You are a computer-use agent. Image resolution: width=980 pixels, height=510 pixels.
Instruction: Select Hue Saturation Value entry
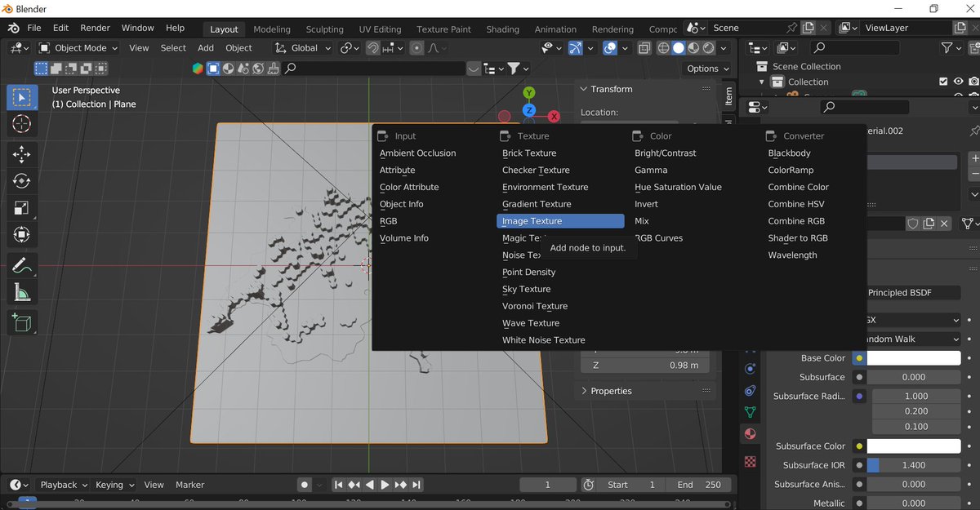(x=678, y=187)
